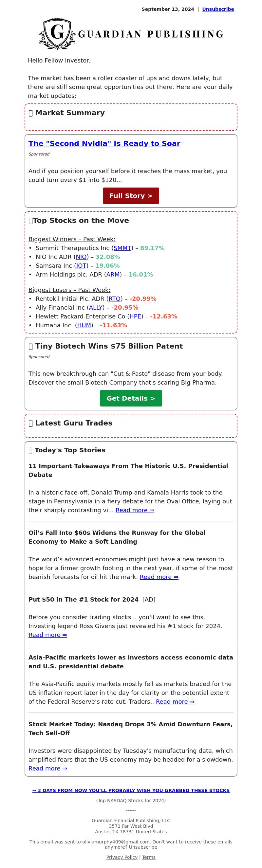The width and height of the screenshot is (262, 868).
Task: Open the HUM ticker link
Action: pyautogui.click(x=84, y=325)
